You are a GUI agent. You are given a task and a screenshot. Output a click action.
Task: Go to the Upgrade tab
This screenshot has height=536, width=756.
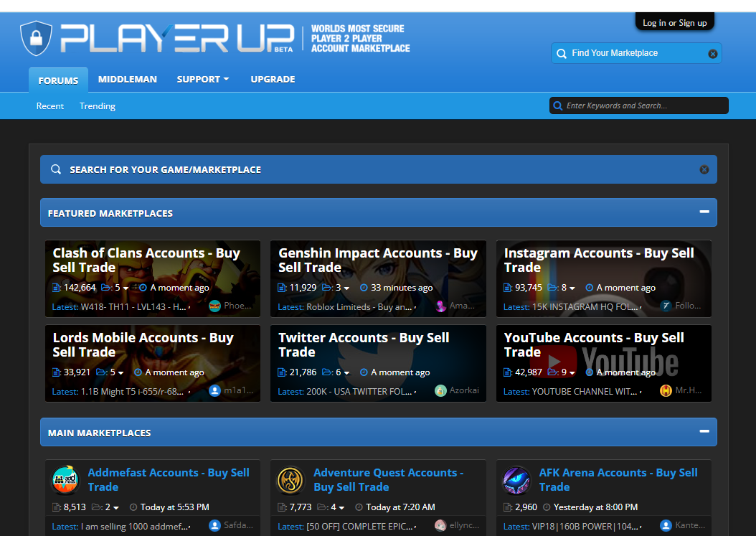pyautogui.click(x=273, y=80)
